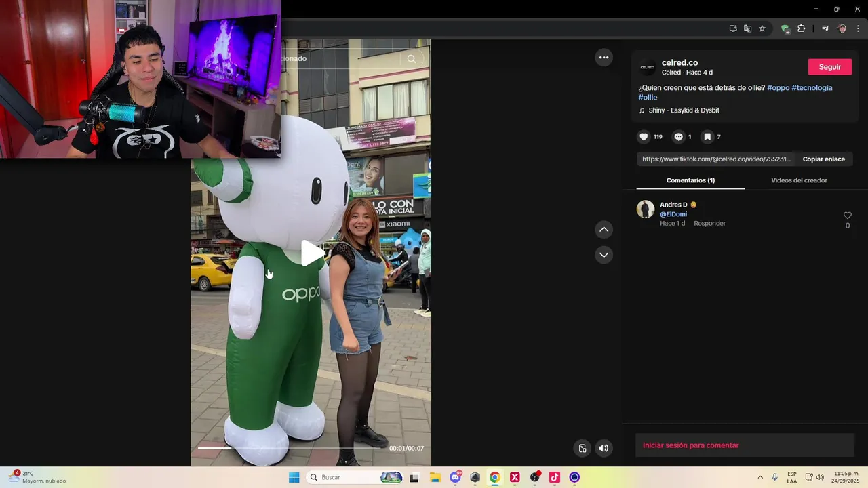
Task: Open the #ollie hashtag
Action: [648, 98]
